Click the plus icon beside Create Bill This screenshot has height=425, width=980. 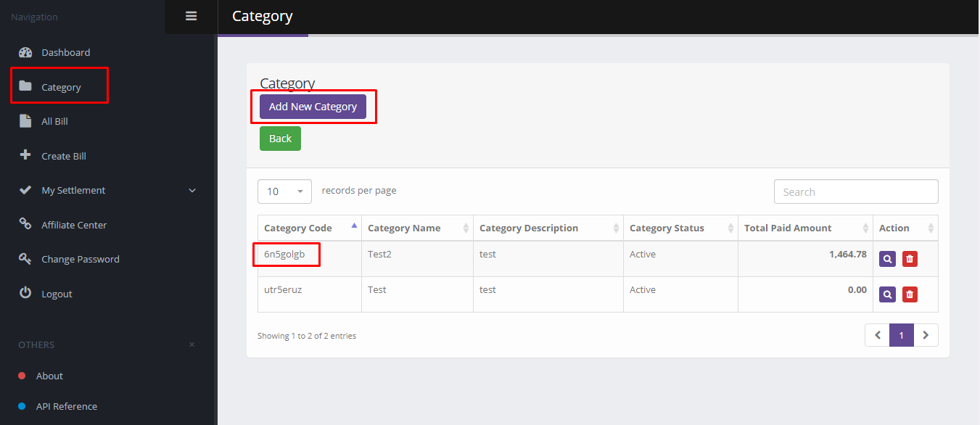click(x=25, y=155)
